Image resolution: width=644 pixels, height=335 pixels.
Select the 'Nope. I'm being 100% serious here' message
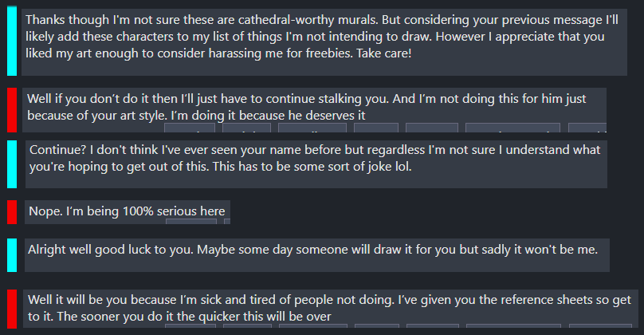128,212
